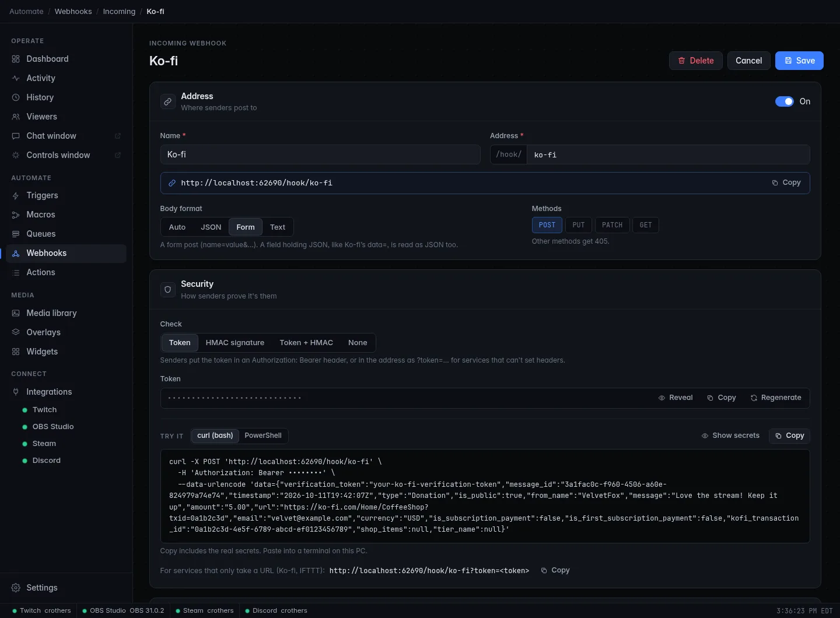Open Queues in the sidebar

[66, 234]
